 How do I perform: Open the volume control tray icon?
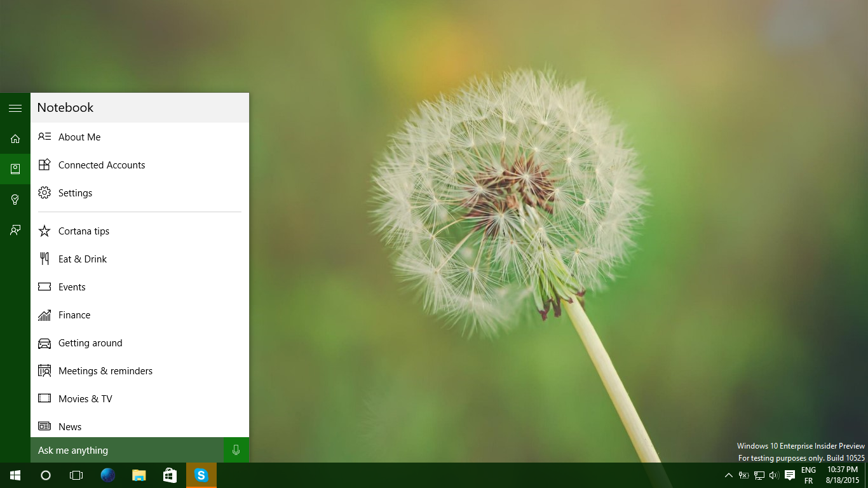774,475
